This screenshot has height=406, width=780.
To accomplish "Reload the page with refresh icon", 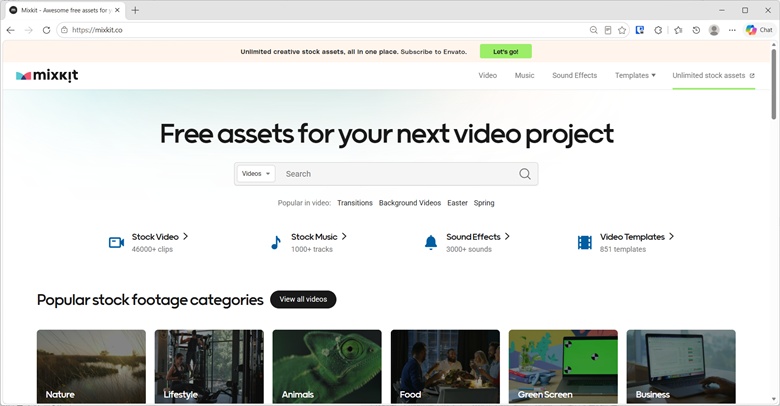I will click(46, 30).
